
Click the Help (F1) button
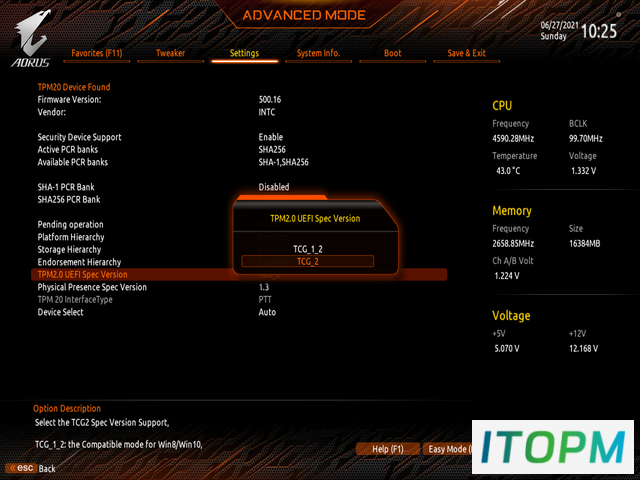388,449
